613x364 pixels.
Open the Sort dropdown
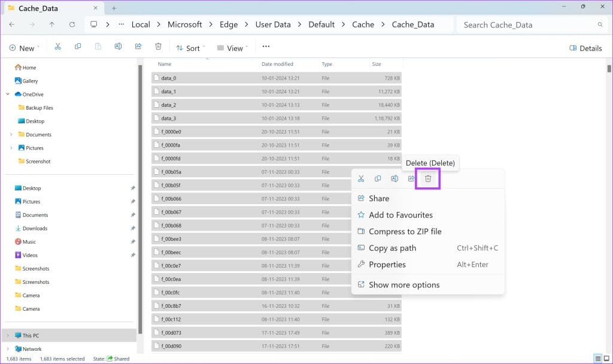[190, 47]
